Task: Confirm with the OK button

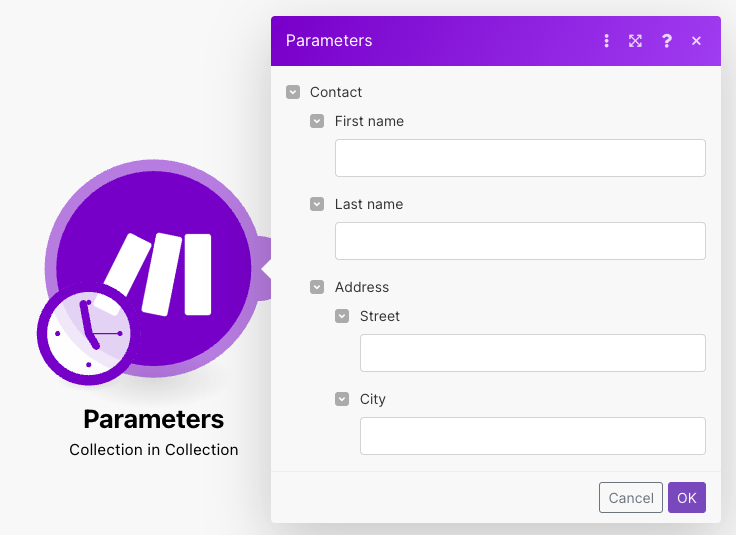Action: [686, 498]
